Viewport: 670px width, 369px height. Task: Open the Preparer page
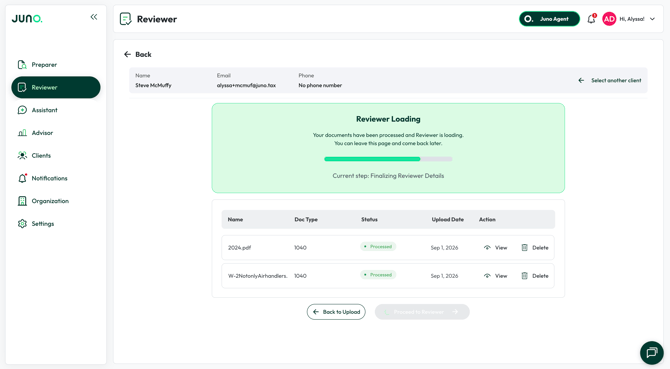tap(56, 64)
